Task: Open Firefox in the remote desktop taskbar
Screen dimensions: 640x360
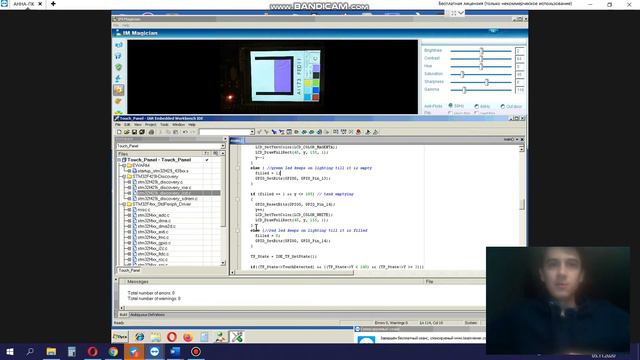Action: tap(188, 337)
